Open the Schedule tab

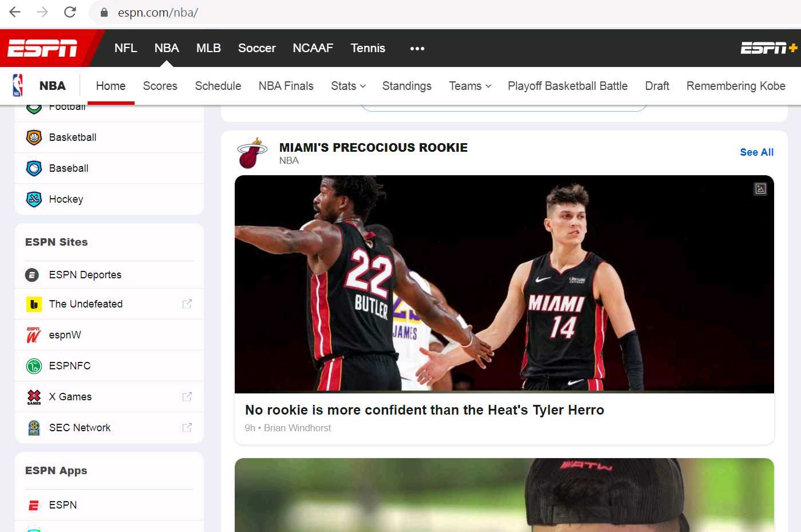[218, 86]
